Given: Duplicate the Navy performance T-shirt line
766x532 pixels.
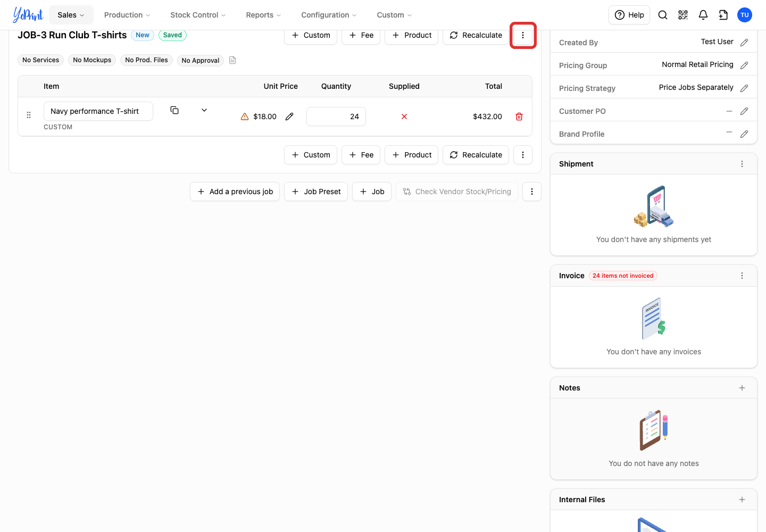Looking at the screenshot, I should [174, 110].
